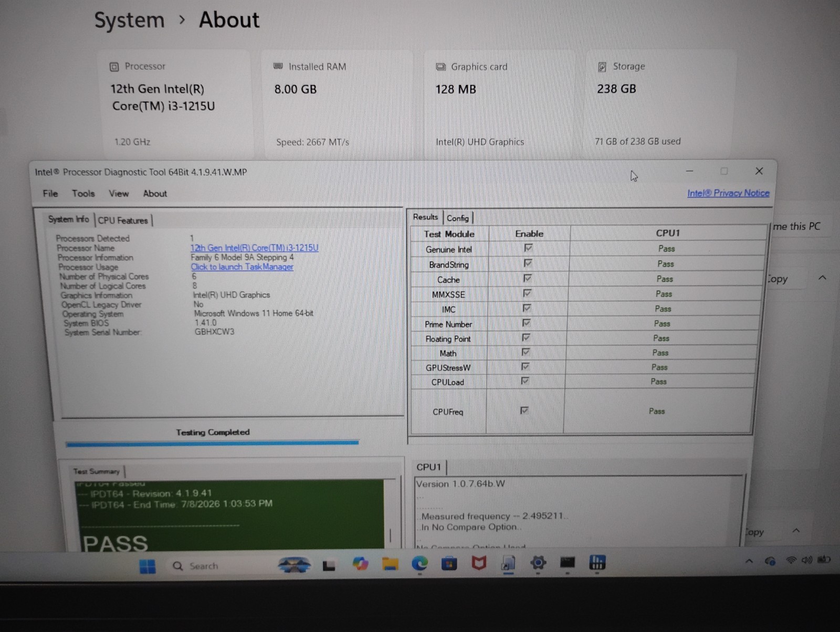
Task: Toggle the CPULoad test checkbox
Action: click(524, 381)
